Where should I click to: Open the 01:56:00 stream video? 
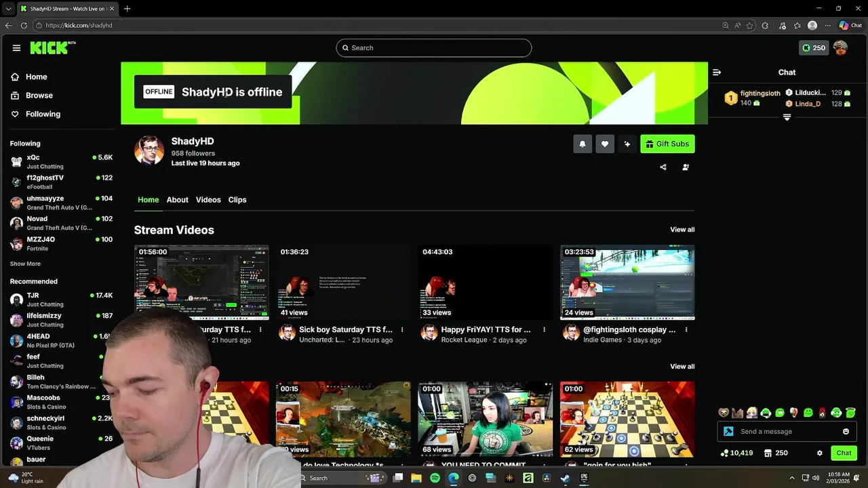201,282
